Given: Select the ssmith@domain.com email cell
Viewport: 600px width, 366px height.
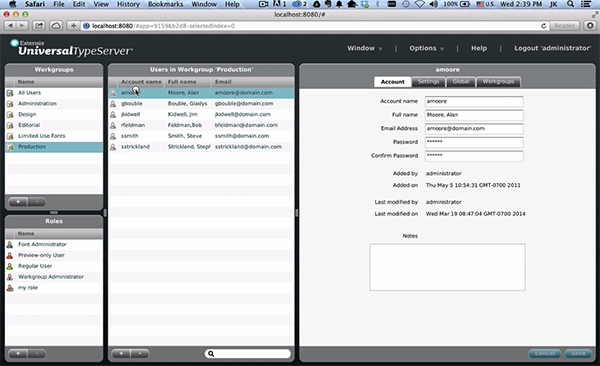Looking at the screenshot, I should 242,136.
